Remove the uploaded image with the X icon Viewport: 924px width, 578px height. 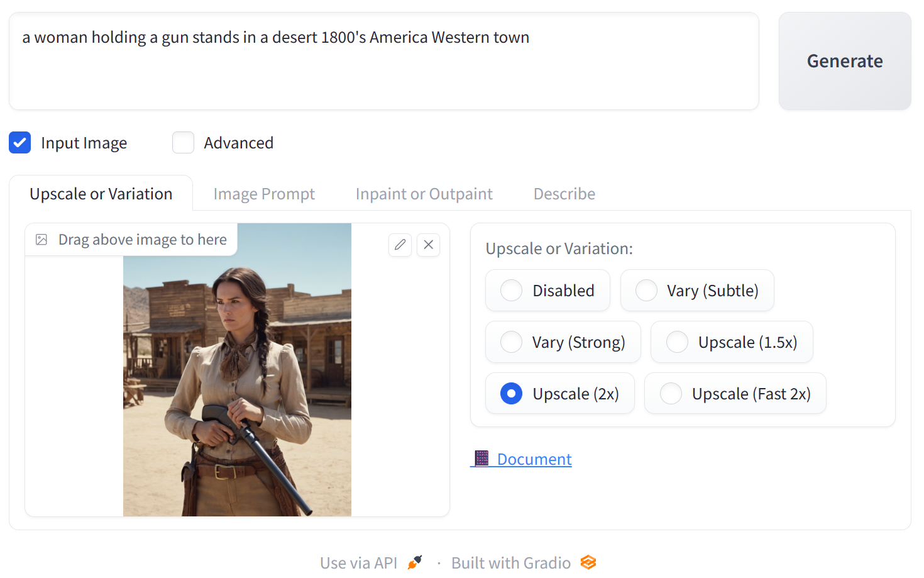click(429, 245)
